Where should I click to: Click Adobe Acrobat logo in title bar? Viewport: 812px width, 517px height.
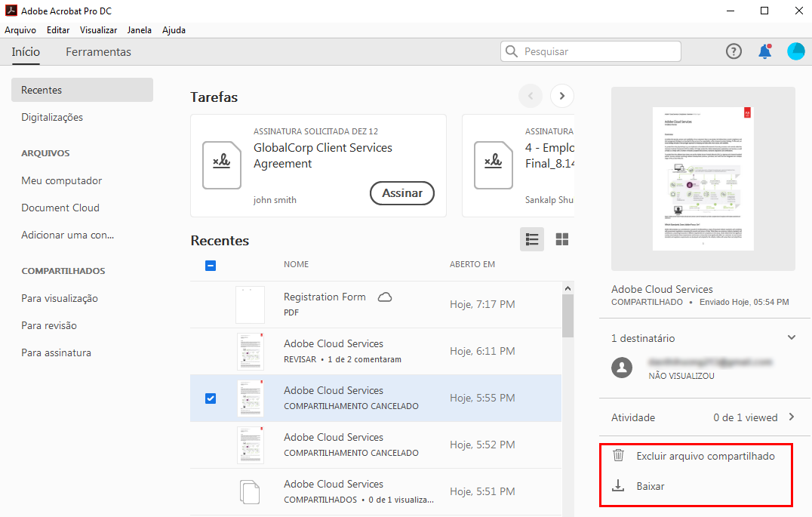pos(11,11)
